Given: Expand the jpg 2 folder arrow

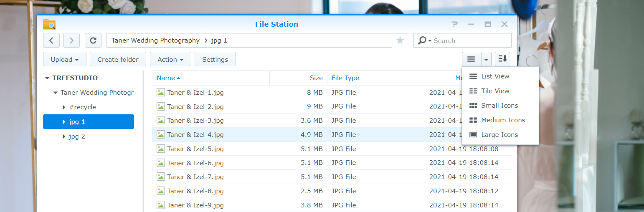Looking at the screenshot, I should point(64,136).
